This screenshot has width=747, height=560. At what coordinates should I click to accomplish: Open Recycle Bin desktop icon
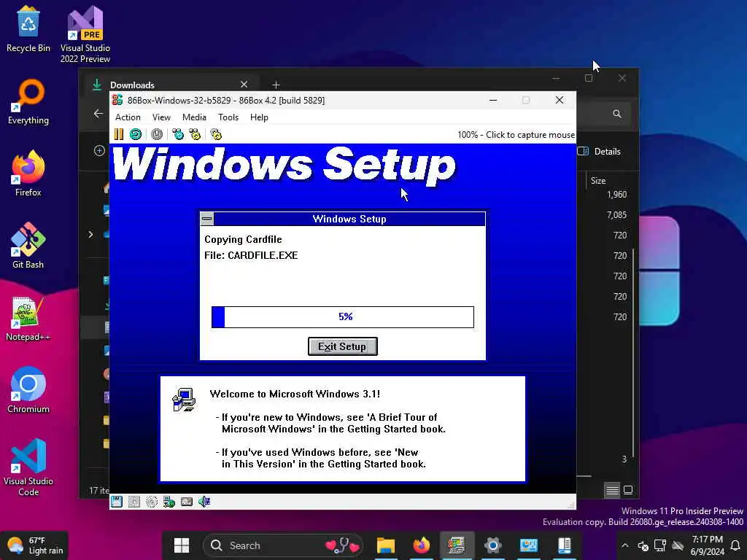(28, 29)
